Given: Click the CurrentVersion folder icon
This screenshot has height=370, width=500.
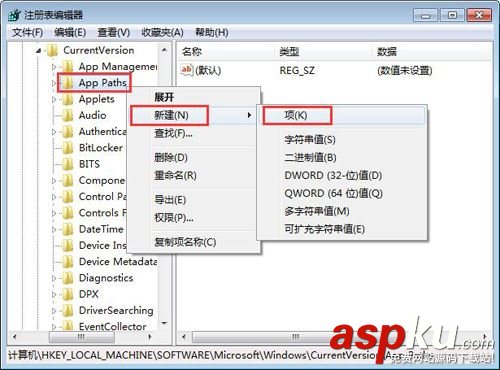Looking at the screenshot, I should coord(52,51).
